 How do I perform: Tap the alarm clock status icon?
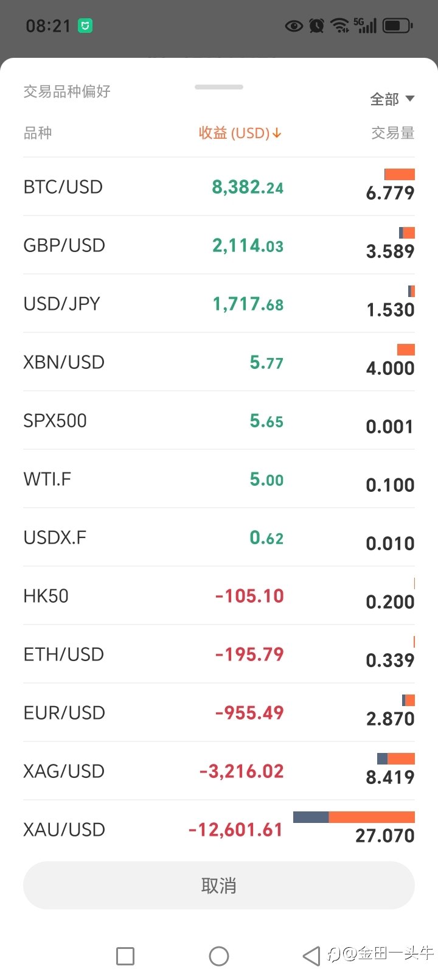pyautogui.click(x=316, y=26)
